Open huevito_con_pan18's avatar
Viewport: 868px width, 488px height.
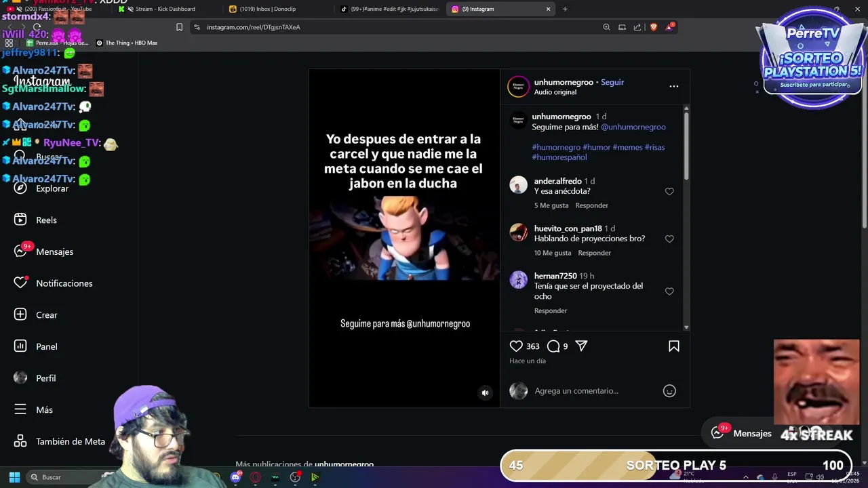pos(518,232)
